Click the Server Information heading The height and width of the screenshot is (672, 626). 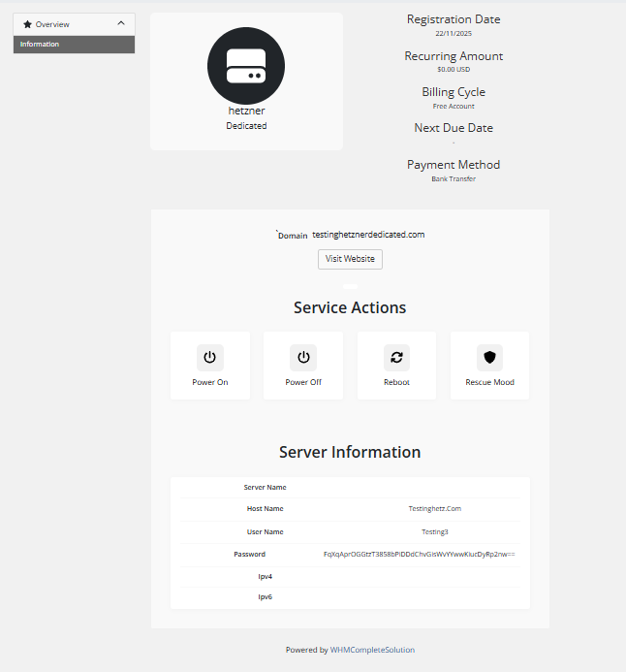point(350,452)
